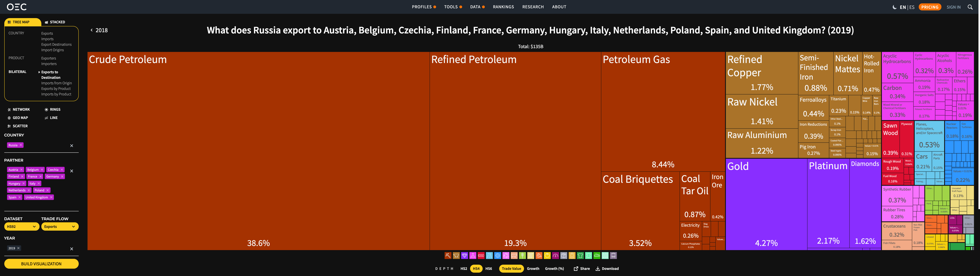Filter by Metals anvil icon

coord(456,256)
